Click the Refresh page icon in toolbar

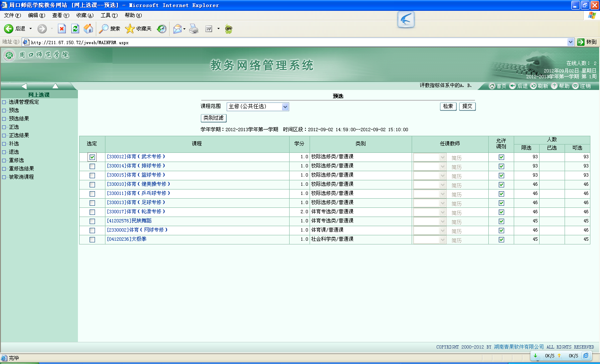[x=75, y=29]
